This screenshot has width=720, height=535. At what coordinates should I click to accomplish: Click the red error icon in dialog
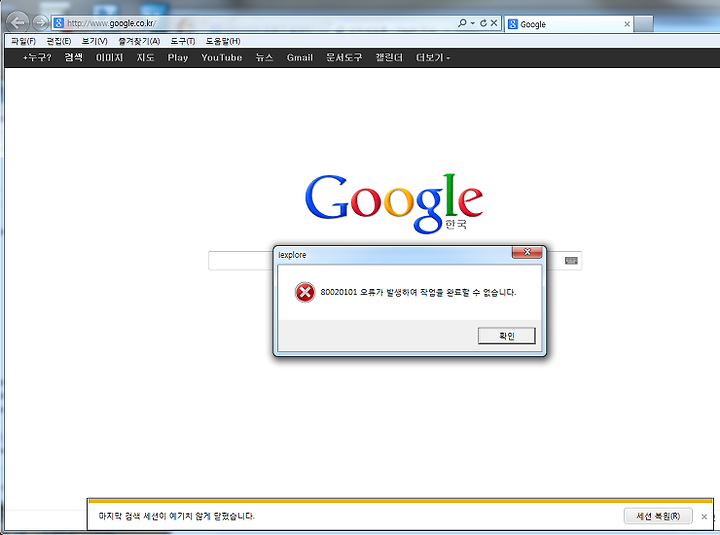point(305,293)
